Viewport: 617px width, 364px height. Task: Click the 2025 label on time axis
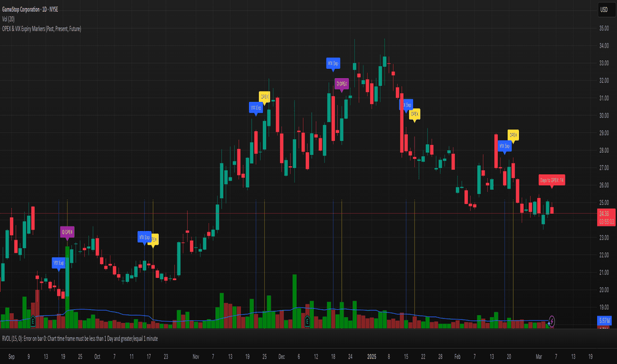pyautogui.click(x=371, y=357)
